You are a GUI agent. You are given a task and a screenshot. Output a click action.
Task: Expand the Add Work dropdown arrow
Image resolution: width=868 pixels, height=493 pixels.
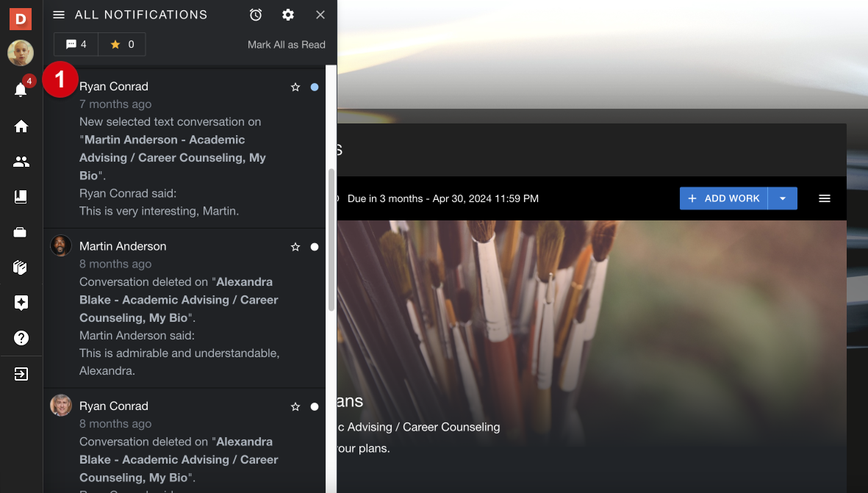coord(783,198)
